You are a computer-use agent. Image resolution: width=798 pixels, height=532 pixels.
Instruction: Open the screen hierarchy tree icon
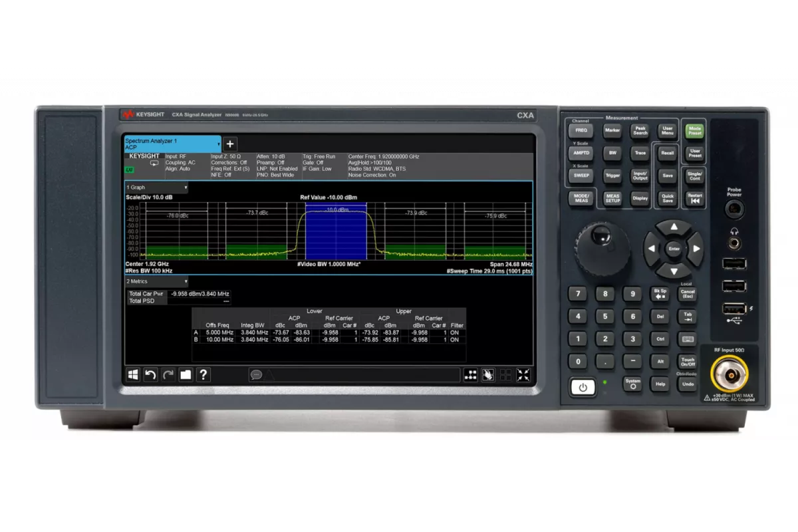(x=471, y=374)
